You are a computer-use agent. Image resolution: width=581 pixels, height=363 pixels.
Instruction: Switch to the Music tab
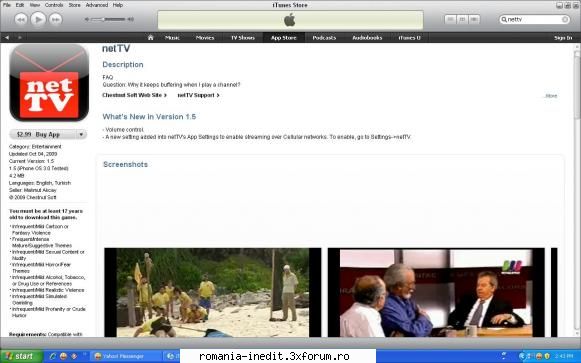(x=172, y=37)
